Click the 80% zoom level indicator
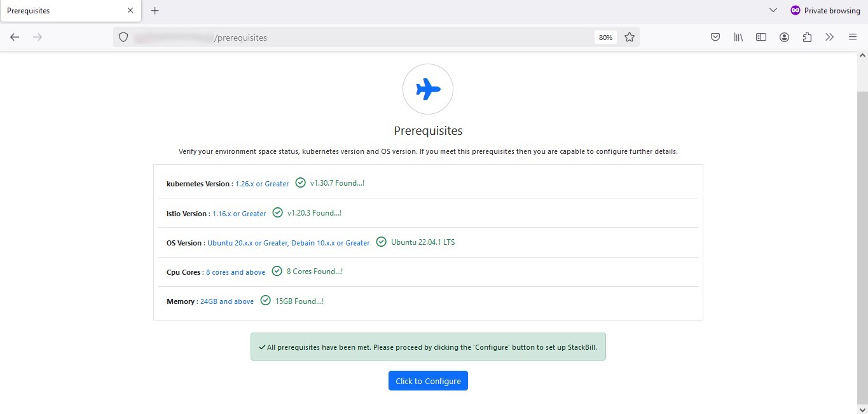 (605, 38)
